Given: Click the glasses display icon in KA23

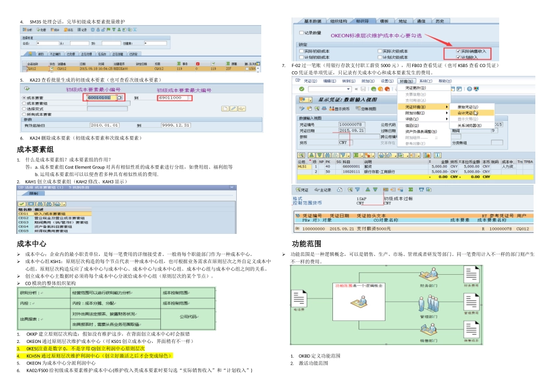Looking at the screenshot, I should [241, 108].
